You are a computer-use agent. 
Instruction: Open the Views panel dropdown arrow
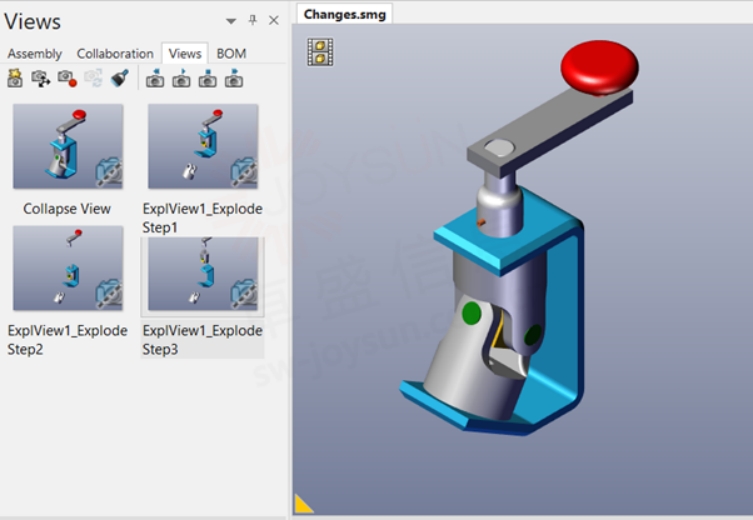pos(231,21)
